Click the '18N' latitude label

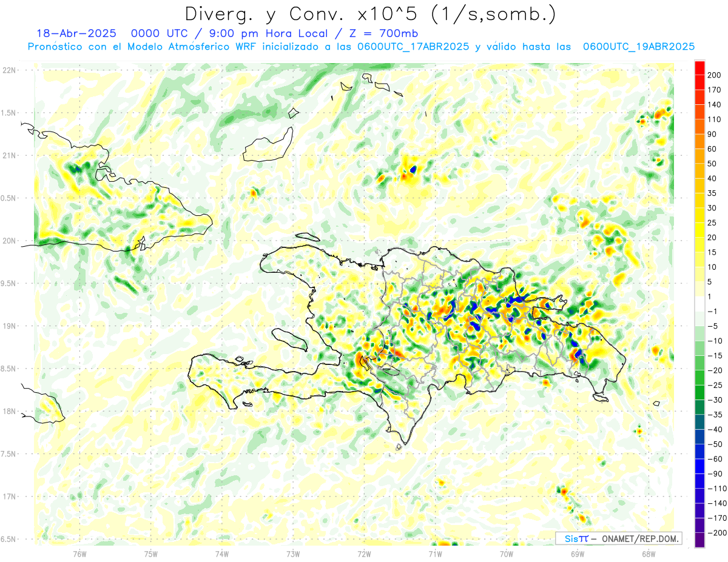coord(8,411)
